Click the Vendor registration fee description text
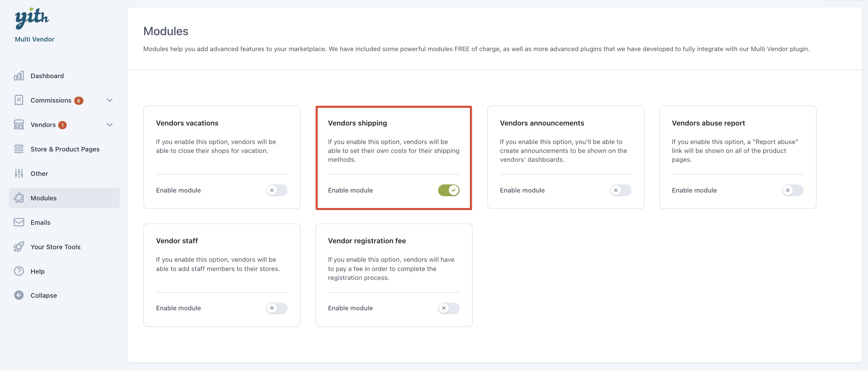868x371 pixels. tap(391, 269)
